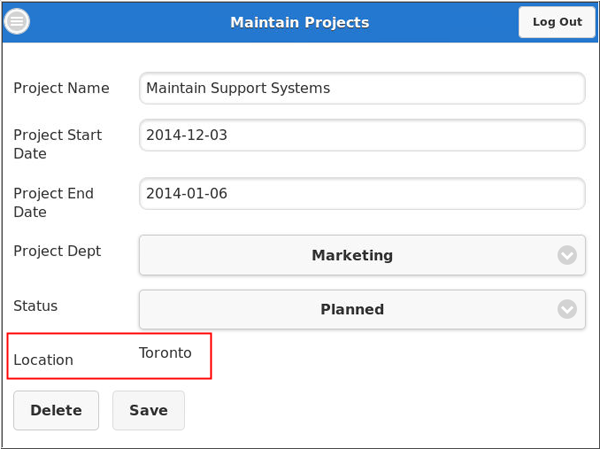600x449 pixels.
Task: Select the Project End Date field
Action: click(361, 193)
